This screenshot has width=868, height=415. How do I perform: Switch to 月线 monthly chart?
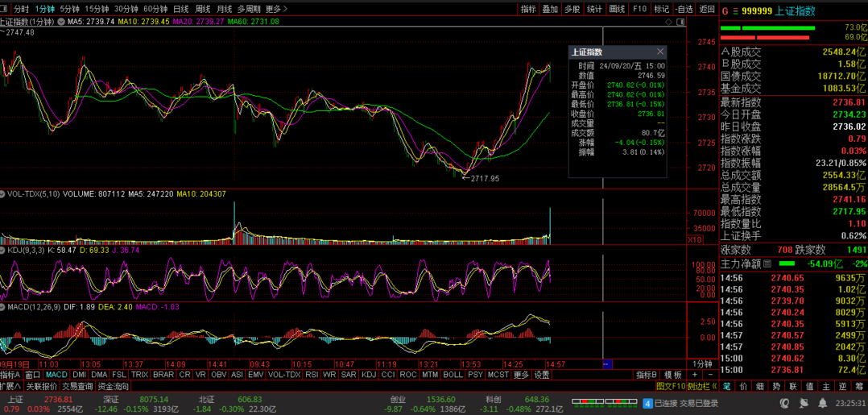pos(224,9)
